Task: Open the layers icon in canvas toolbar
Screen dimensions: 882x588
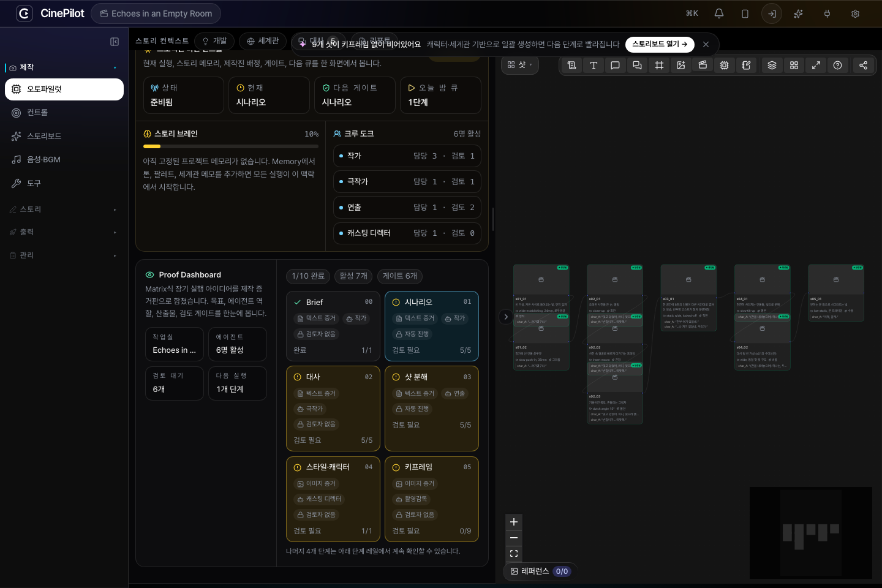Action: [x=772, y=65]
